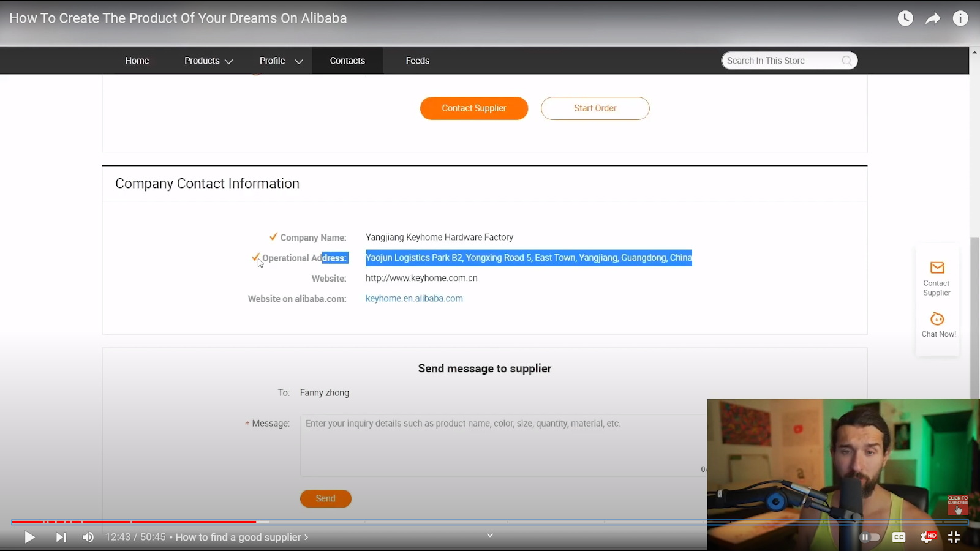Viewport: 980px width, 551px height.
Task: Click the 12:43 / 50:45 time display
Action: pos(135,537)
